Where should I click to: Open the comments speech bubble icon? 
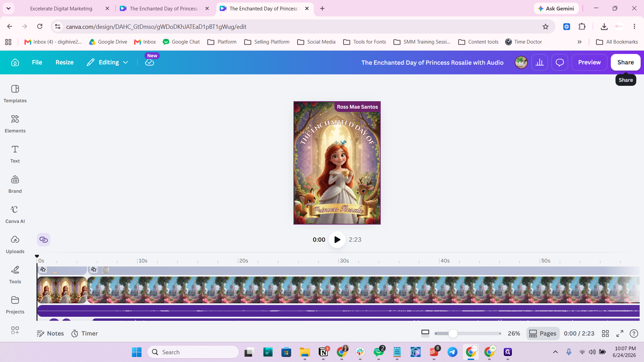560,62
